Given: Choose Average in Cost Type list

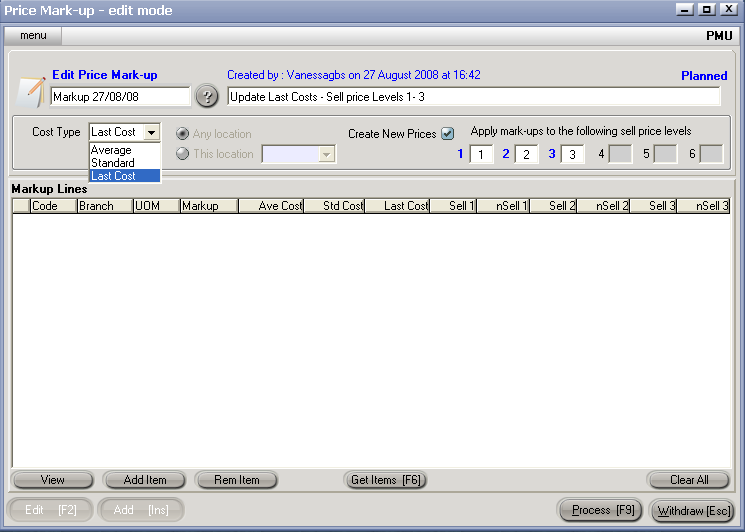Looking at the screenshot, I should [x=125, y=150].
